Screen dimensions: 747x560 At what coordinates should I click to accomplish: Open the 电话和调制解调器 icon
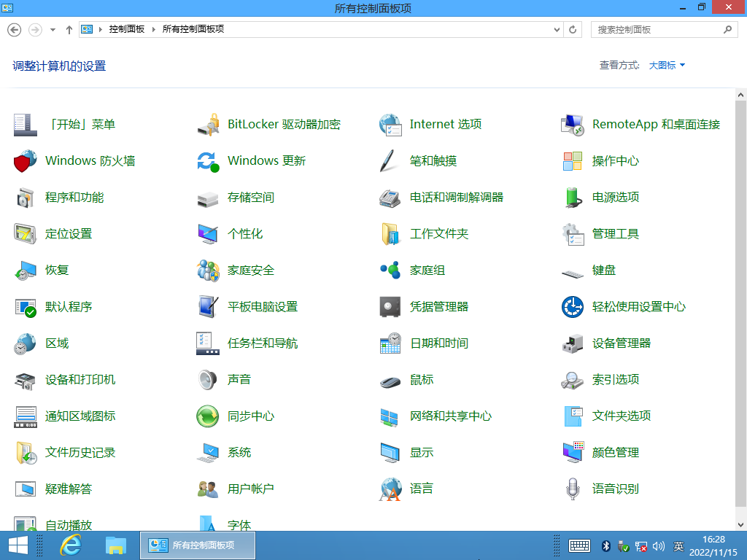[x=391, y=198]
